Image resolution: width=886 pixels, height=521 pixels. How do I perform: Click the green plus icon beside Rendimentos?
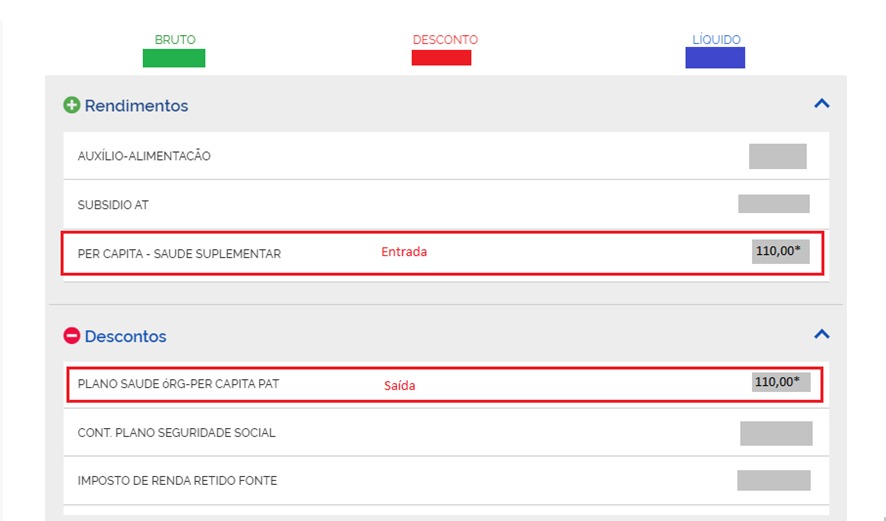point(72,105)
